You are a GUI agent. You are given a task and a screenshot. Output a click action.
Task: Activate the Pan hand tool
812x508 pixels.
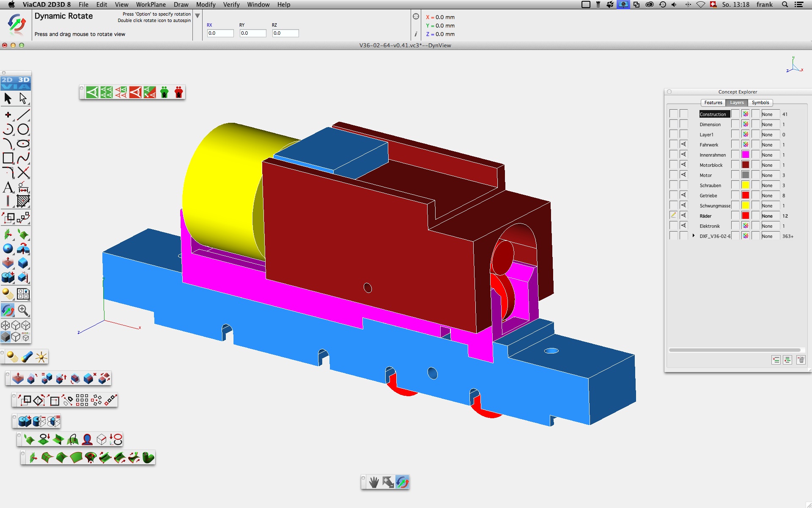point(374,482)
